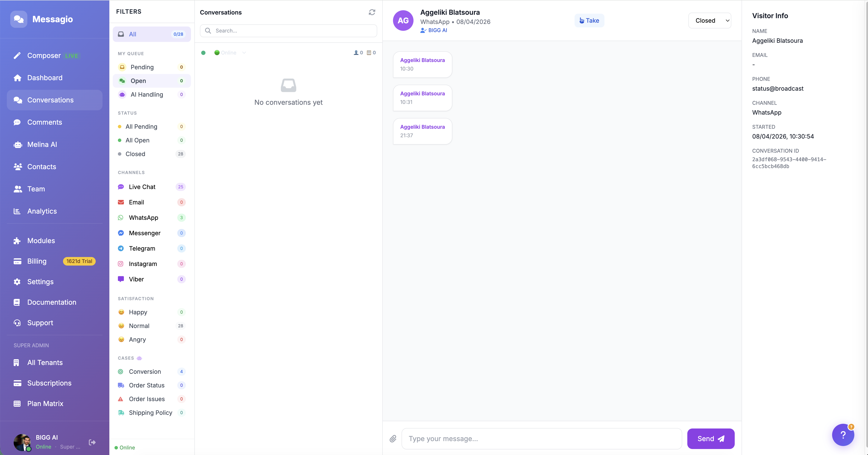Filter by All Pending status
The image size is (868, 455).
tap(141, 127)
